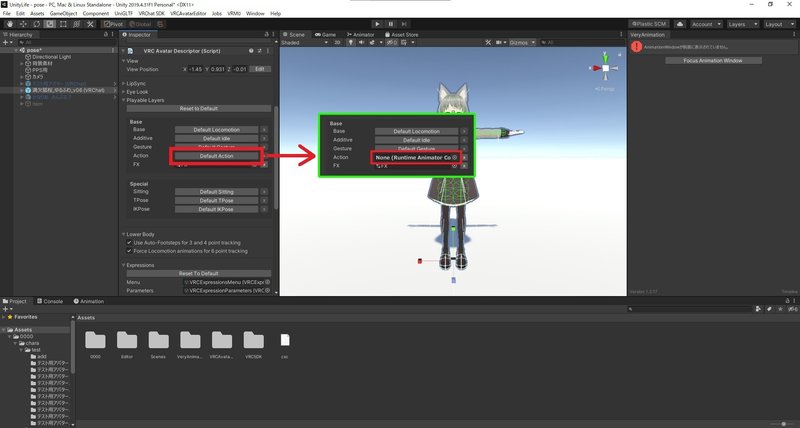800x428 pixels.
Task: Select the combined Transform tool
Action: coord(77,24)
